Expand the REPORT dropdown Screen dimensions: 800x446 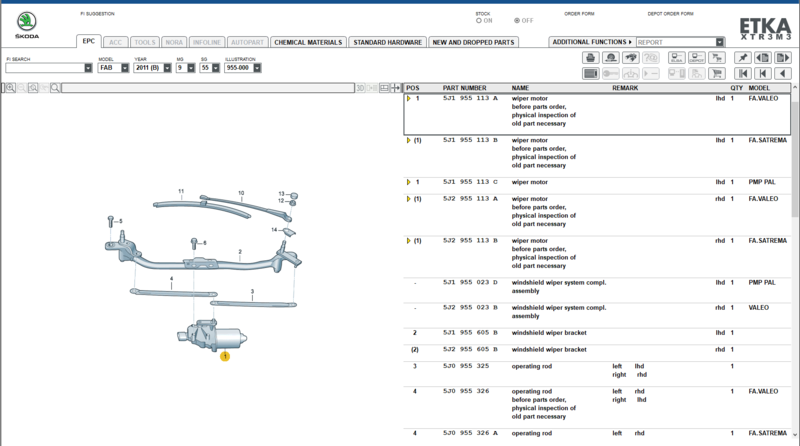click(719, 42)
